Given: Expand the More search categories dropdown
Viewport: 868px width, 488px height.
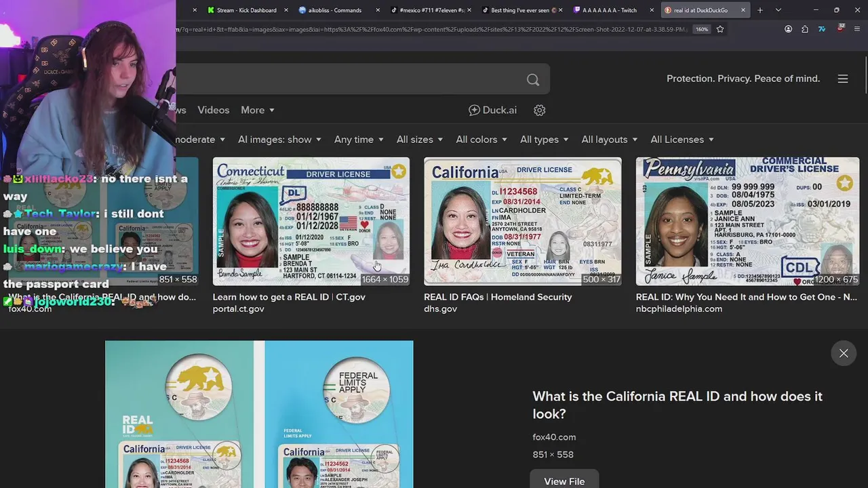Looking at the screenshot, I should [258, 110].
